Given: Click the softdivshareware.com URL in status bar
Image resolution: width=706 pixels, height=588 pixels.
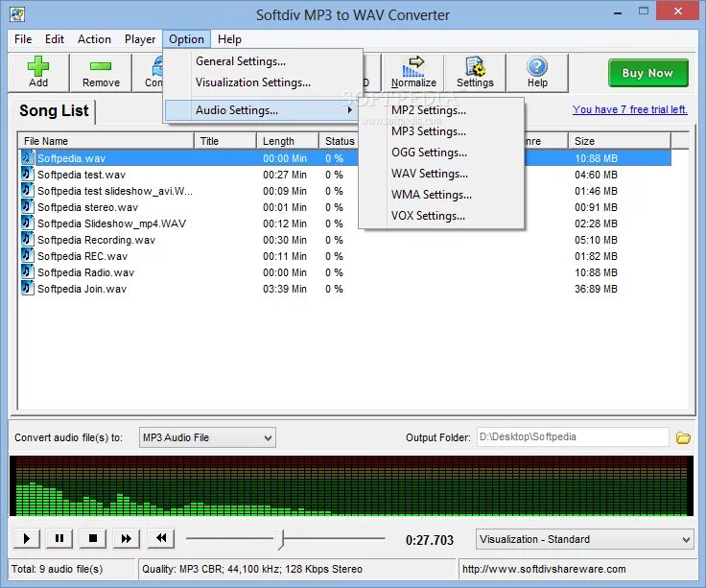Looking at the screenshot, I should pos(544,569).
